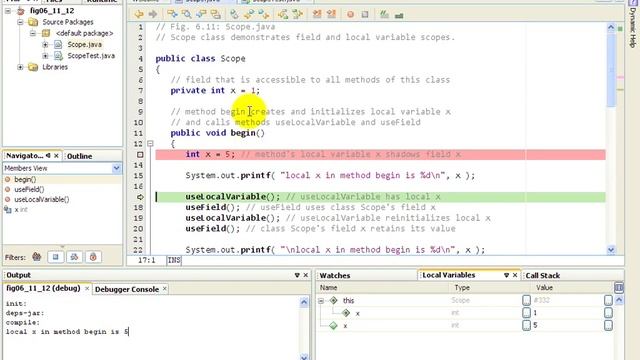Viewport: 640px width, 360px height.
Task: Open the Dynamic Help side panel
Action: tap(632, 25)
